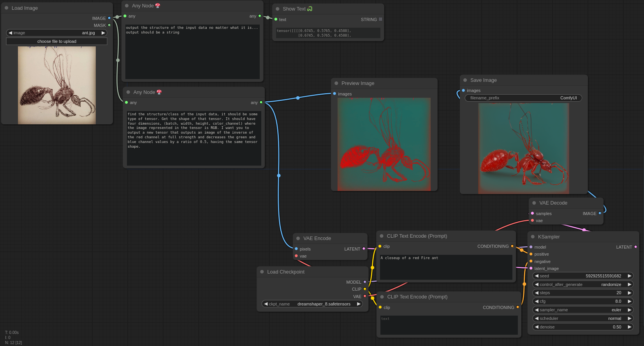
Task: Click the MODEL output port on Load Checkpoint
Action: (x=365, y=282)
